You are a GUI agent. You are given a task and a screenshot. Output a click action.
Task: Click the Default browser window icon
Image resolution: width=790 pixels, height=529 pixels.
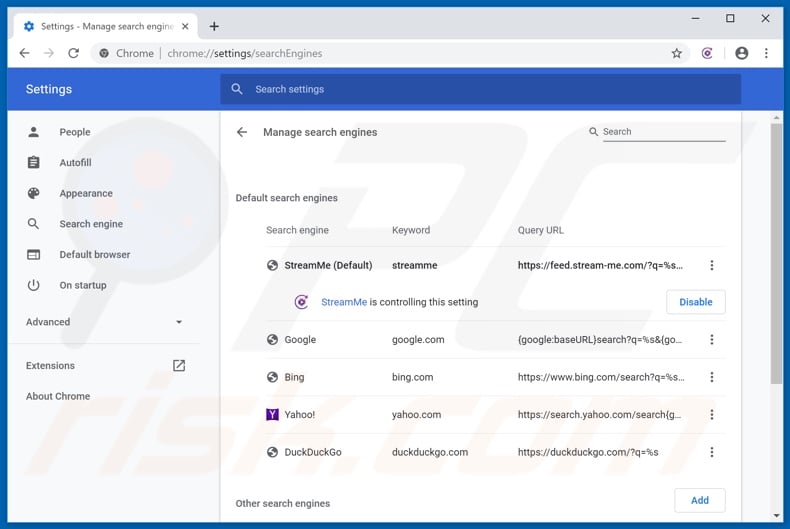[34, 254]
